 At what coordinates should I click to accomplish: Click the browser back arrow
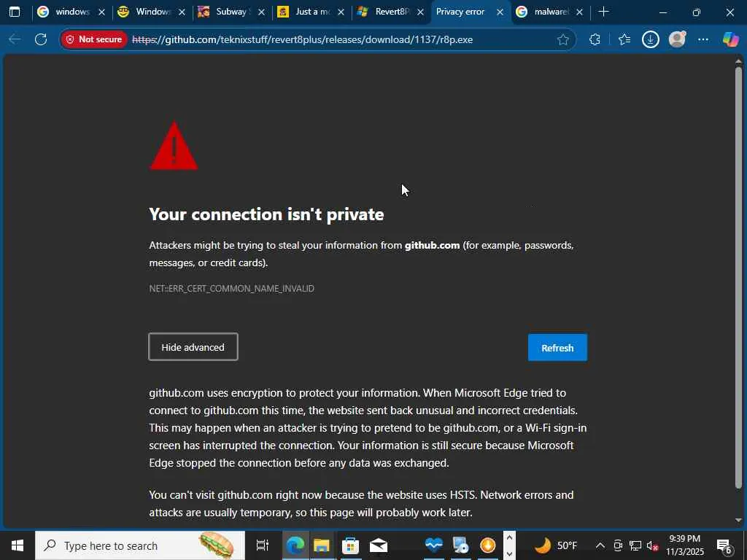(15, 39)
